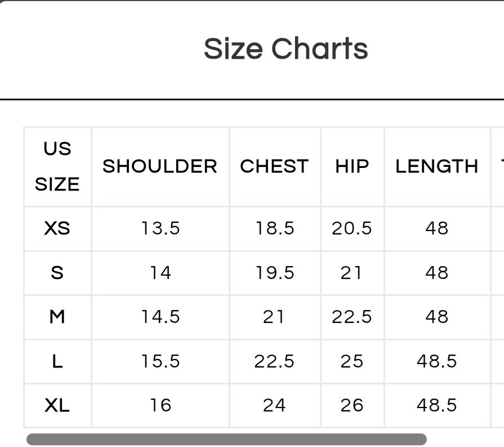Click the S size row label

(57, 273)
